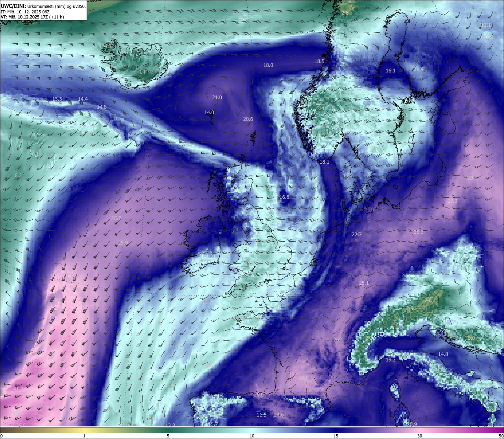Screen dimensions: 504x439
Task: Click the 25.9 value label
Action: click(x=123, y=243)
